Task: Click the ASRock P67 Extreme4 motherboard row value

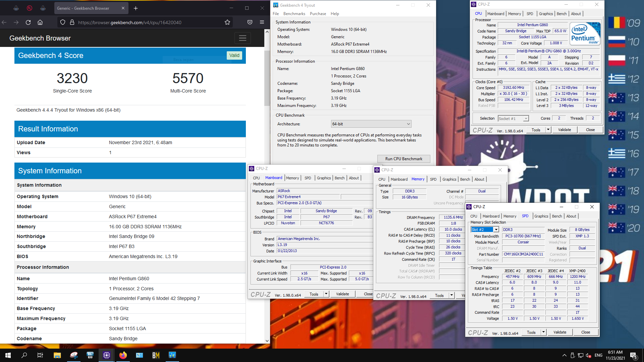Action: (132, 217)
